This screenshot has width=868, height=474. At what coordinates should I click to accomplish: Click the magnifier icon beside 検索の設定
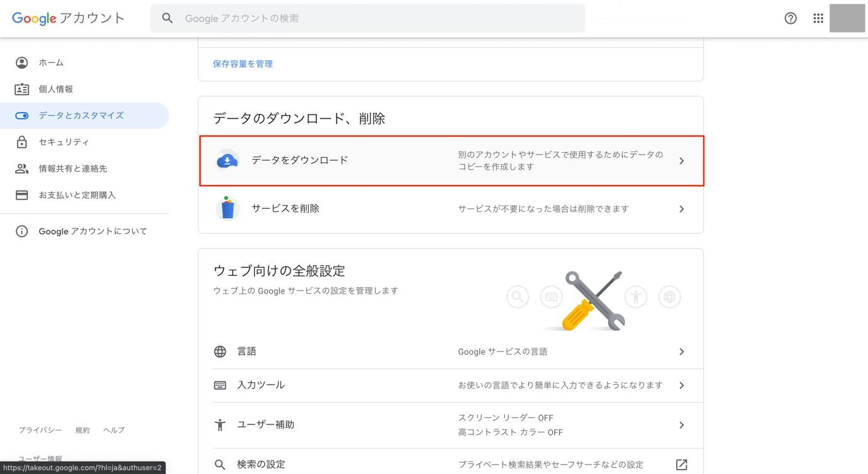220,464
